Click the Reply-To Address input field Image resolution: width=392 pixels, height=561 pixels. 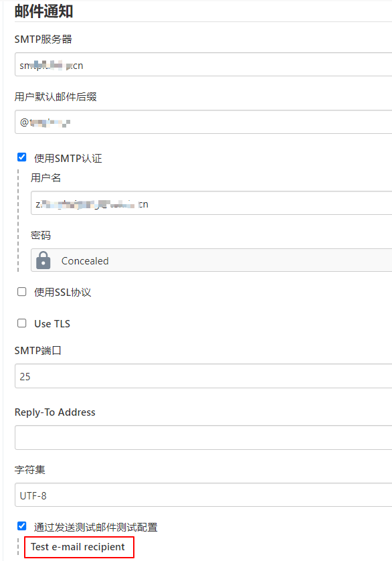(203, 438)
